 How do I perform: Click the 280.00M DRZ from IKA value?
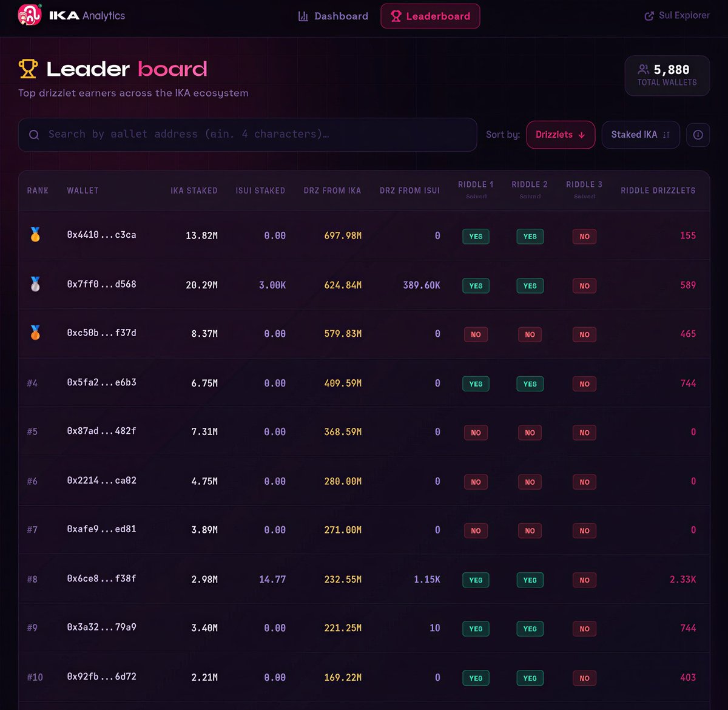coord(343,481)
